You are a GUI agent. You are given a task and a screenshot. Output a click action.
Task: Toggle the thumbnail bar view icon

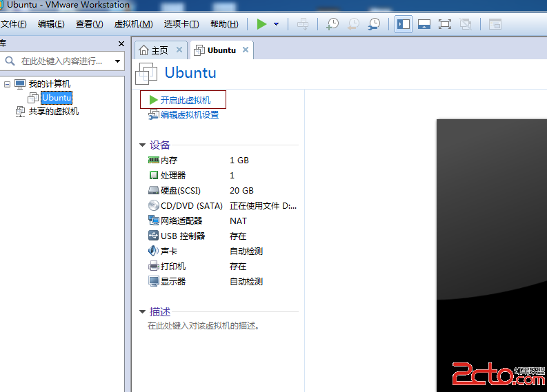point(424,24)
